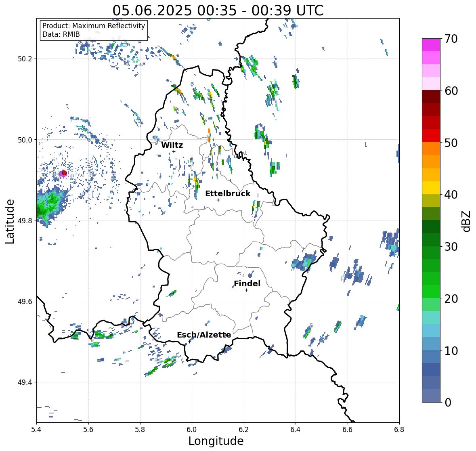Click the yellow 40 dBZ band on the colorbar
Image resolution: width=476 pixels, height=451 pixels.
[x=431, y=188]
